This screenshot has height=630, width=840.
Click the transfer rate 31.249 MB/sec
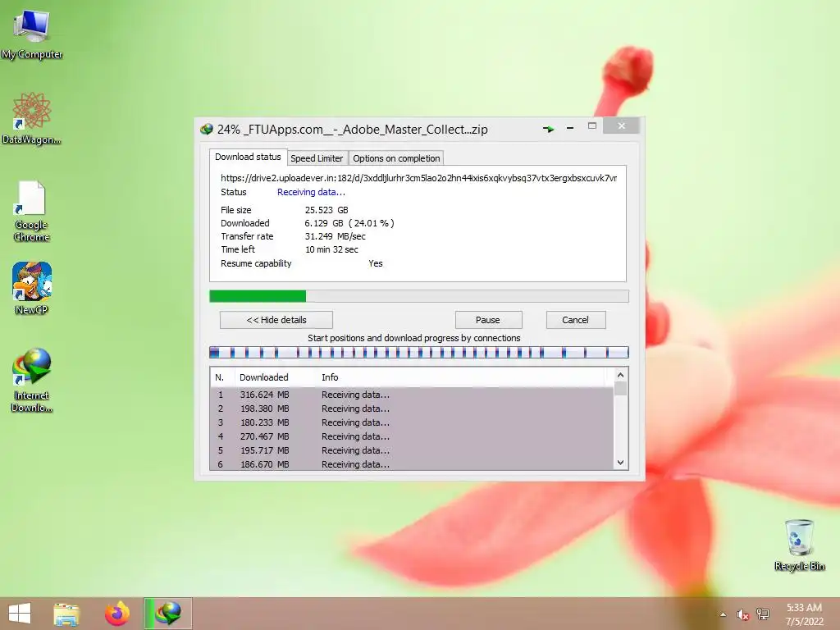(336, 236)
